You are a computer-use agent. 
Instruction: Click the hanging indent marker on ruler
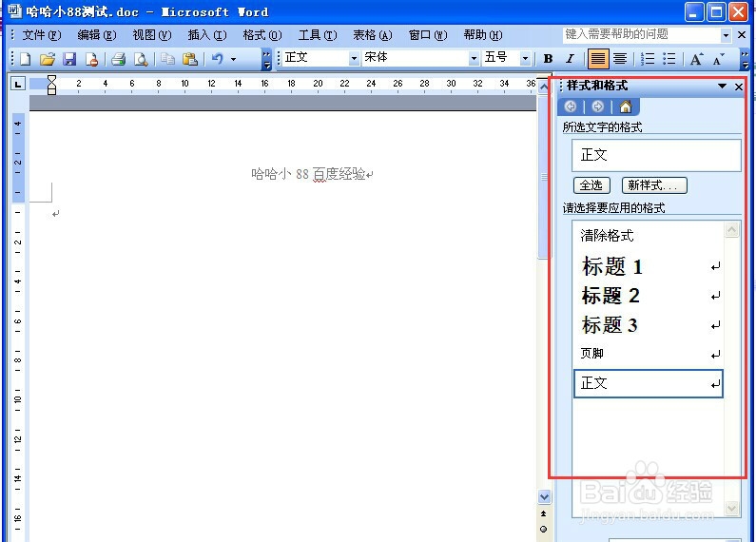coord(51,87)
